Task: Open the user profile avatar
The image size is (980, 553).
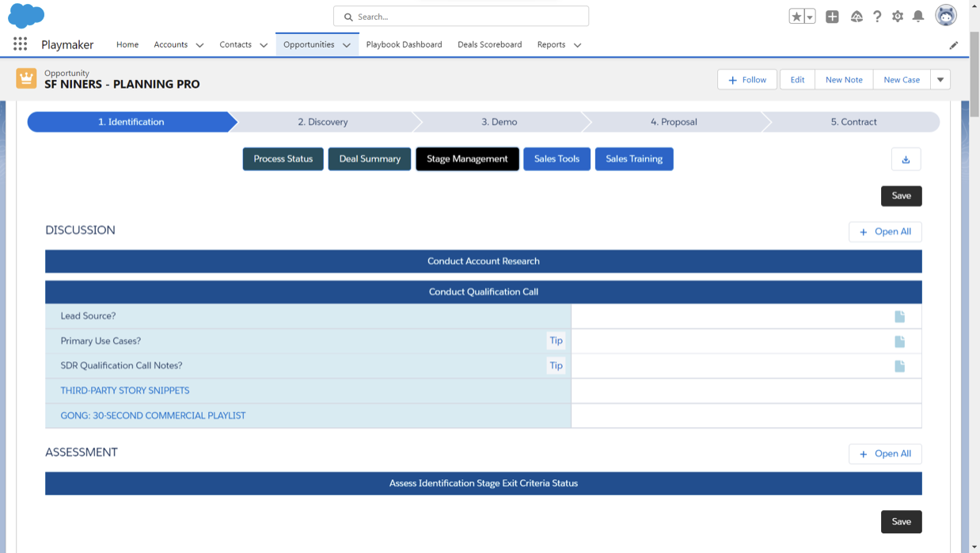Action: point(946,15)
